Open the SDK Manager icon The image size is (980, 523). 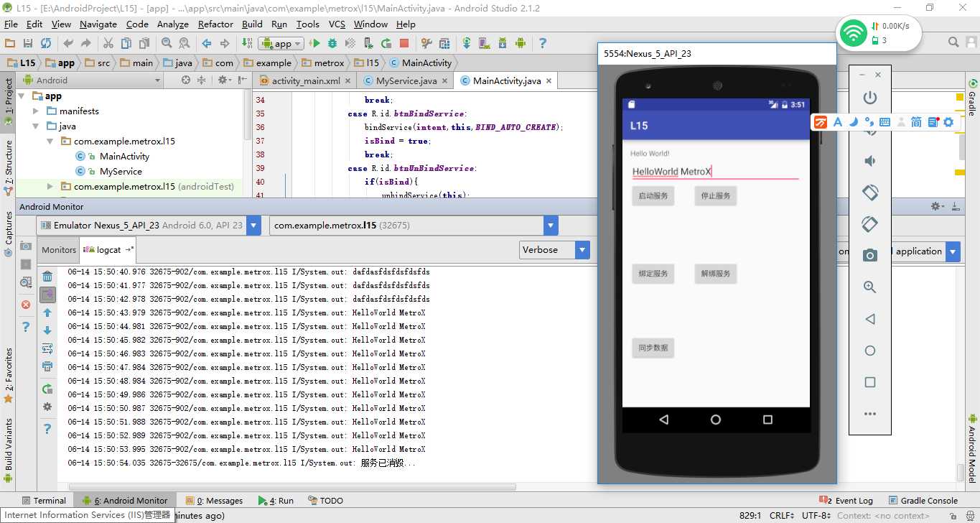(503, 43)
